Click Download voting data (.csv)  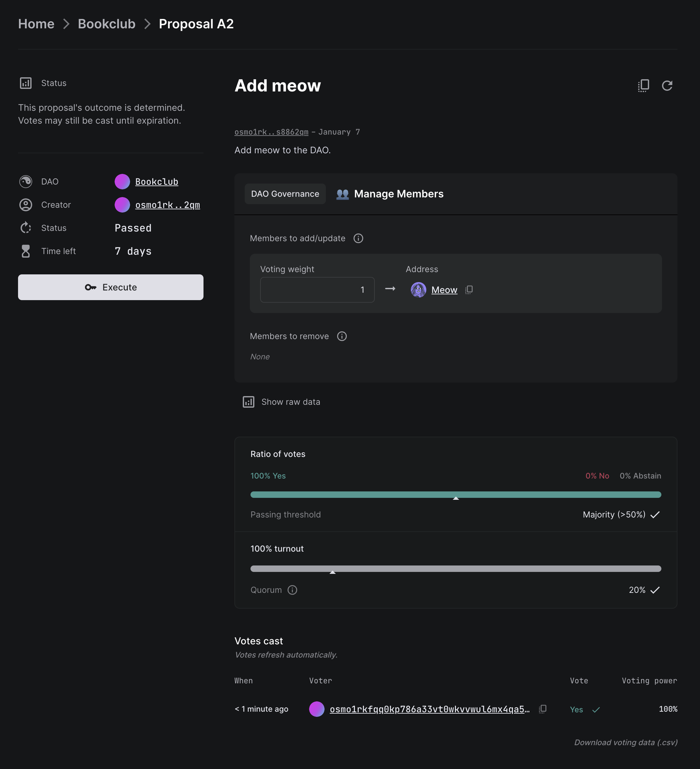(x=626, y=742)
